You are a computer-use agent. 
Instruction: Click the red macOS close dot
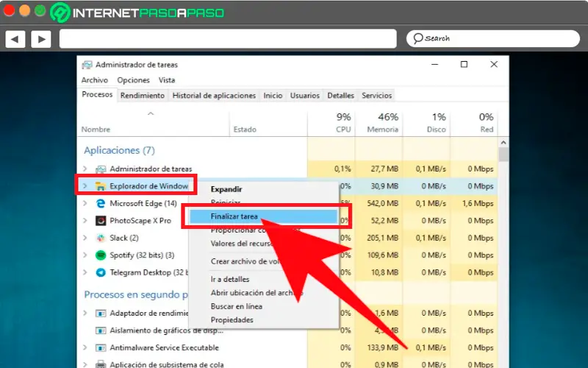(x=9, y=10)
